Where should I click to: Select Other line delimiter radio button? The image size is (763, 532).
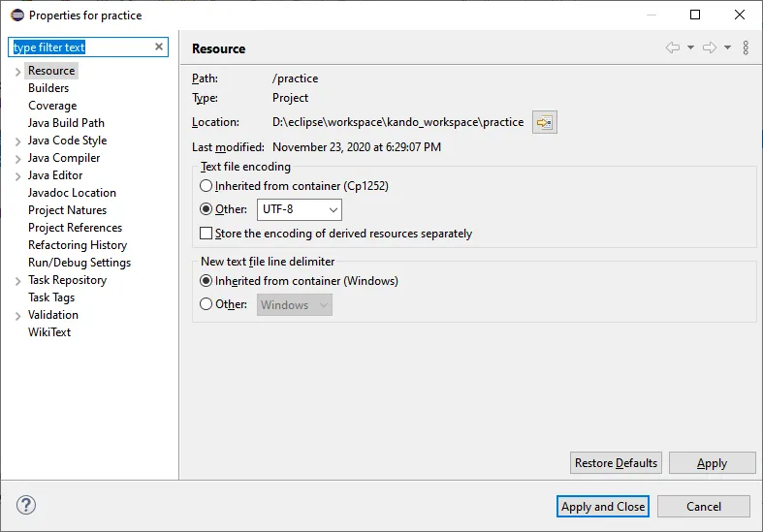coord(206,304)
